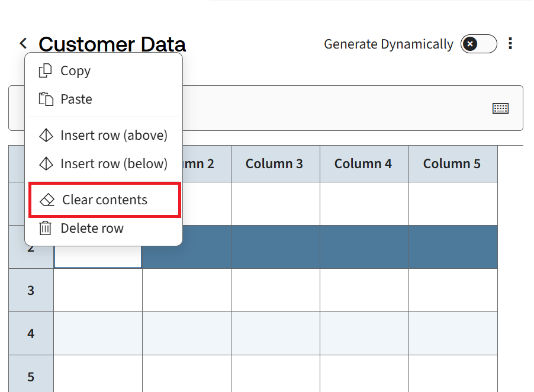Click the empty cell under Column 3 in row 3

pos(275,290)
